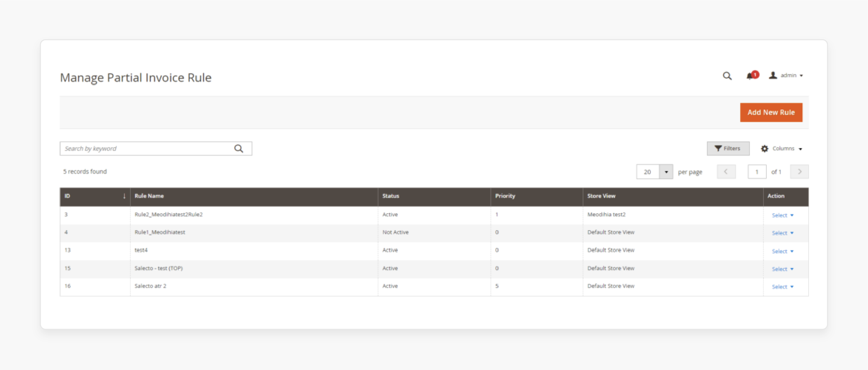
Task: Click the Add New Rule button
Action: pyautogui.click(x=771, y=112)
